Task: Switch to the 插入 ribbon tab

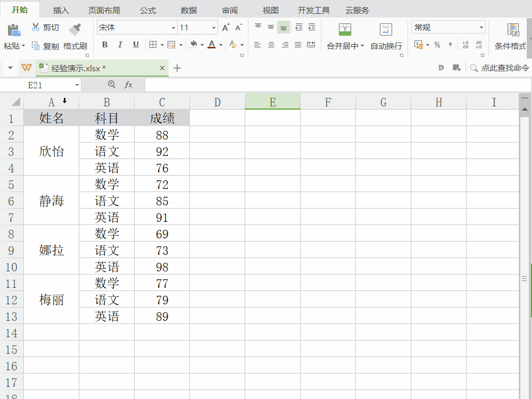Action: 61,11
